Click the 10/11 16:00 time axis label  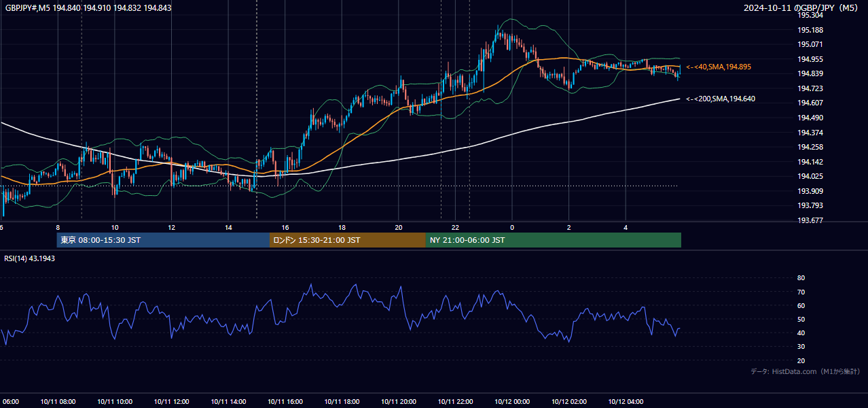click(285, 402)
